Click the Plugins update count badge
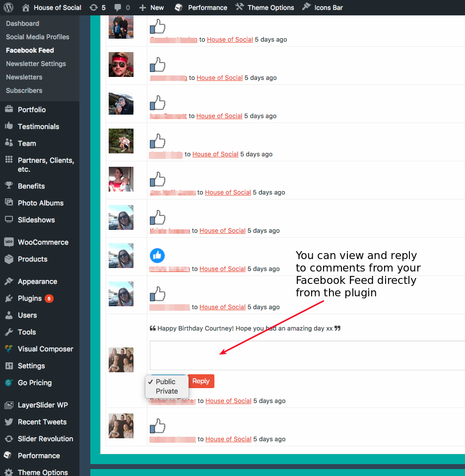Screen dimensions: 465x476 (x=49, y=298)
